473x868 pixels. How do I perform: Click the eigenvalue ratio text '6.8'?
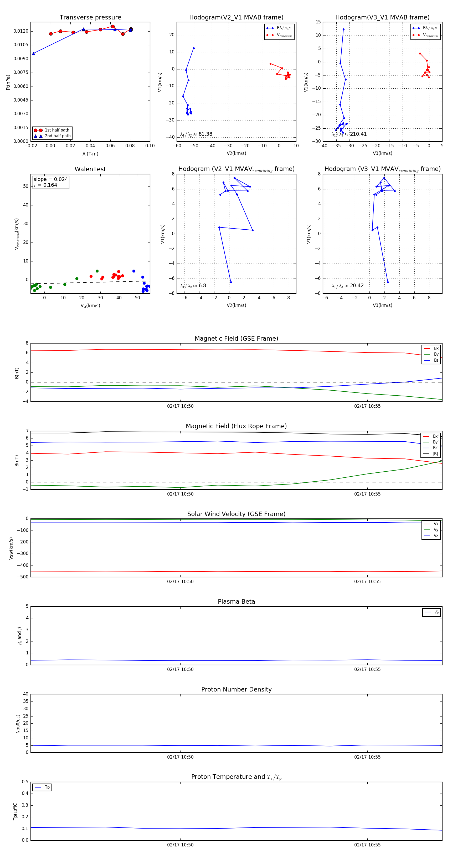(x=202, y=286)
